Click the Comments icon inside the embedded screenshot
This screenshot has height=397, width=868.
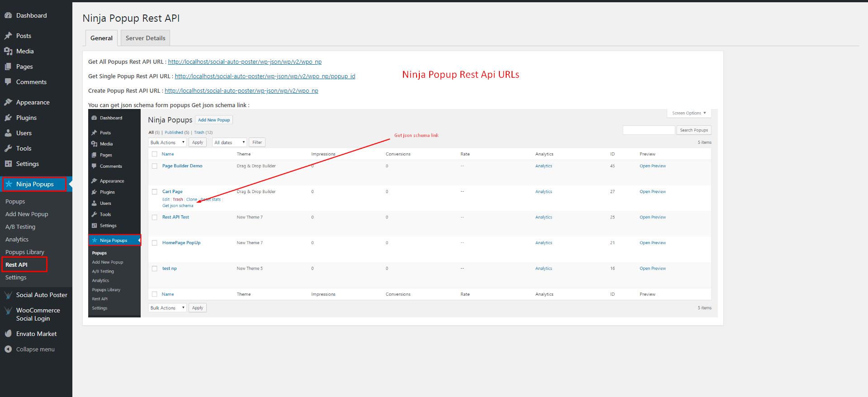click(94, 166)
